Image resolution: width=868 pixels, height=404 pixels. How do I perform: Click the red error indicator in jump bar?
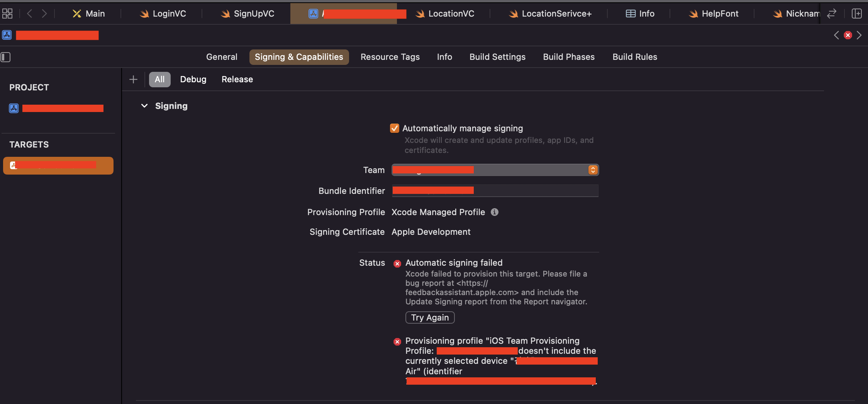848,35
